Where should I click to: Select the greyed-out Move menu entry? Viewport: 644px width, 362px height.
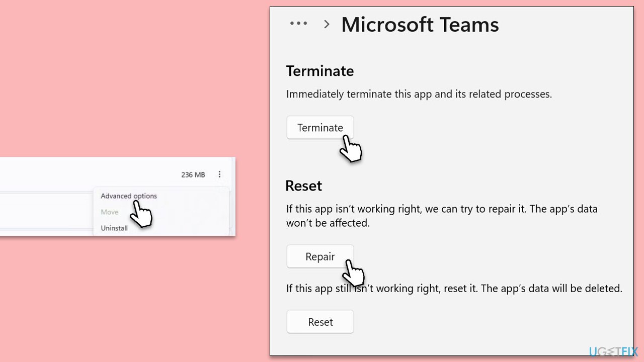(x=109, y=212)
